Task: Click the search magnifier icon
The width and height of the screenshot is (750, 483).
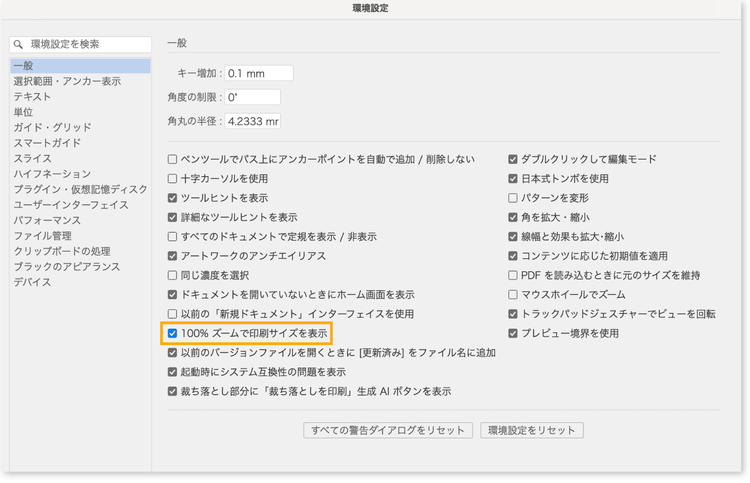Action: point(18,44)
